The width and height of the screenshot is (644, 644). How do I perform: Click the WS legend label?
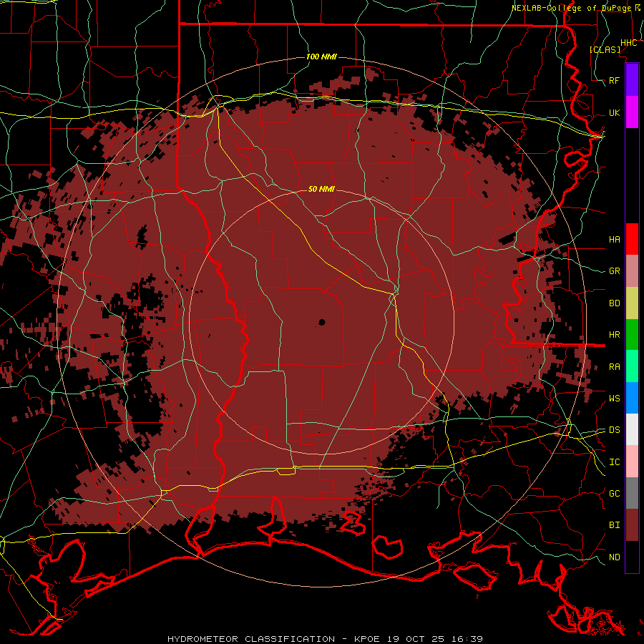pos(615,399)
